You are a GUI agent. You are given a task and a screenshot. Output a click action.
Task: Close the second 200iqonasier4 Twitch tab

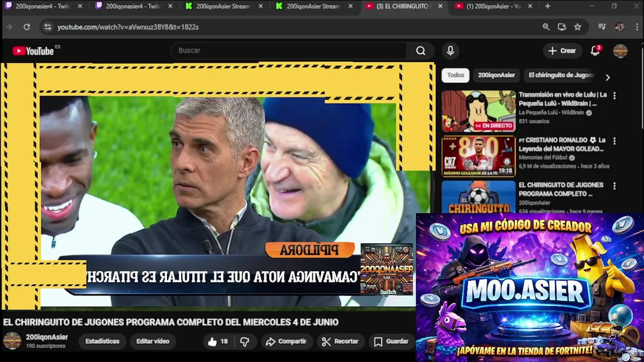point(170,7)
